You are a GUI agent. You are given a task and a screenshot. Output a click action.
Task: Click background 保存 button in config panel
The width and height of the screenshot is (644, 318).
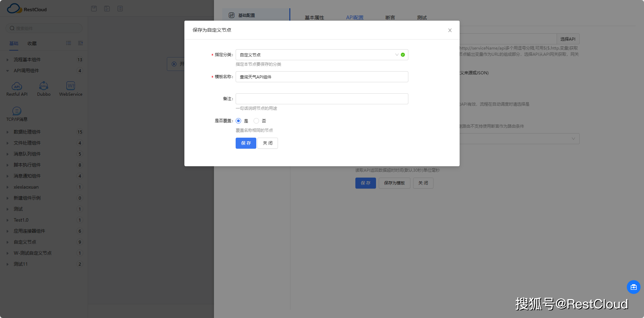366,183
